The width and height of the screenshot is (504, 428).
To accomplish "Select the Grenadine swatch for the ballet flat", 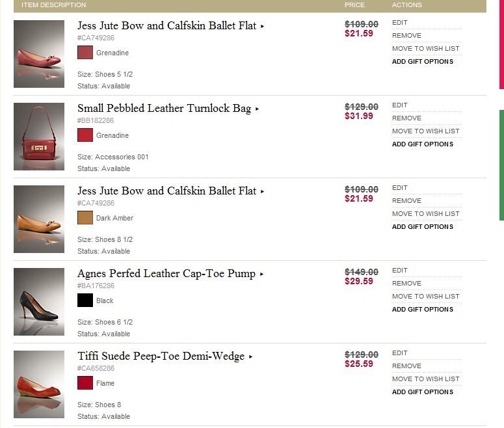I will [85, 53].
